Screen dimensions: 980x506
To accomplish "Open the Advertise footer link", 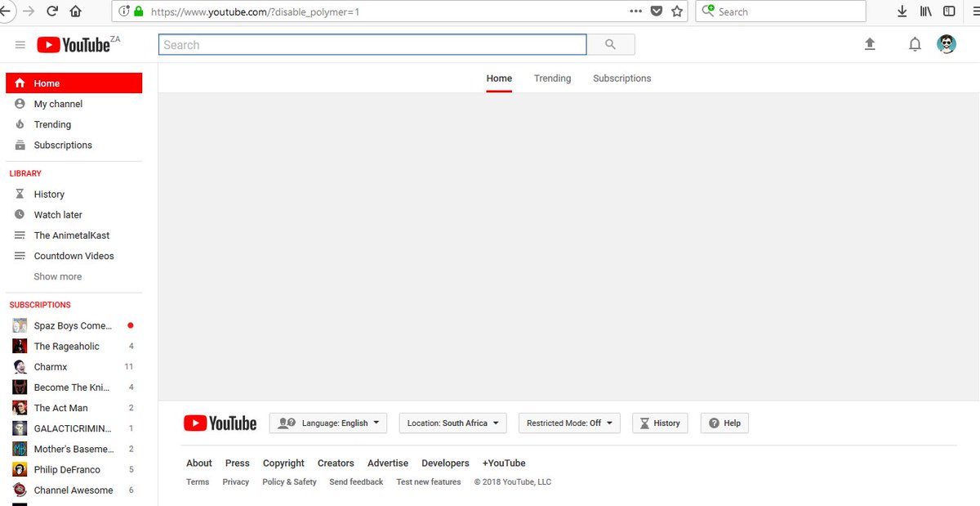I will (x=388, y=463).
